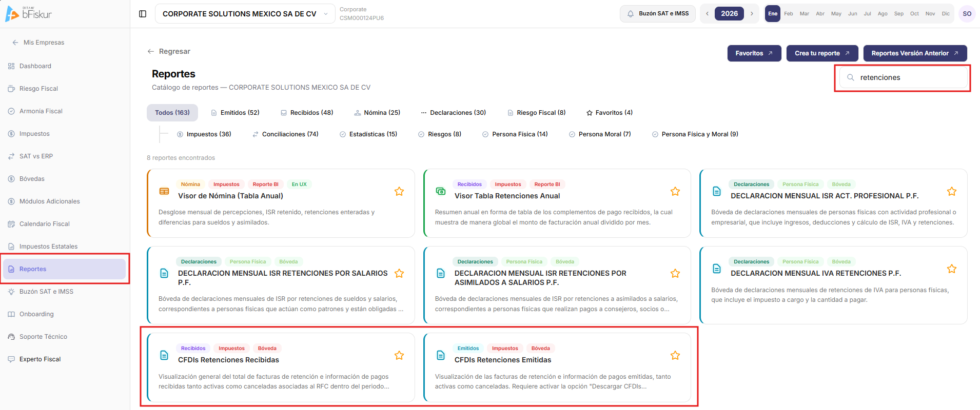The width and height of the screenshot is (980, 410).
Task: Filter by Impuestos (36)
Action: coord(204,134)
